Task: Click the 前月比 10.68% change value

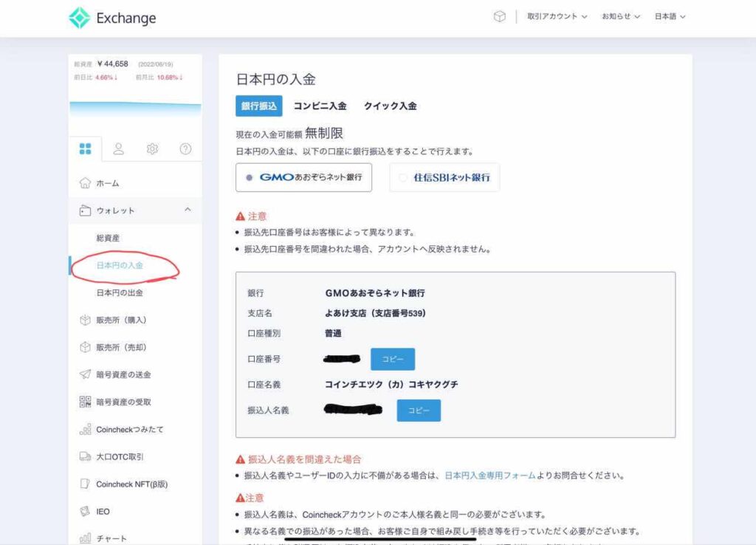Action: [170, 77]
